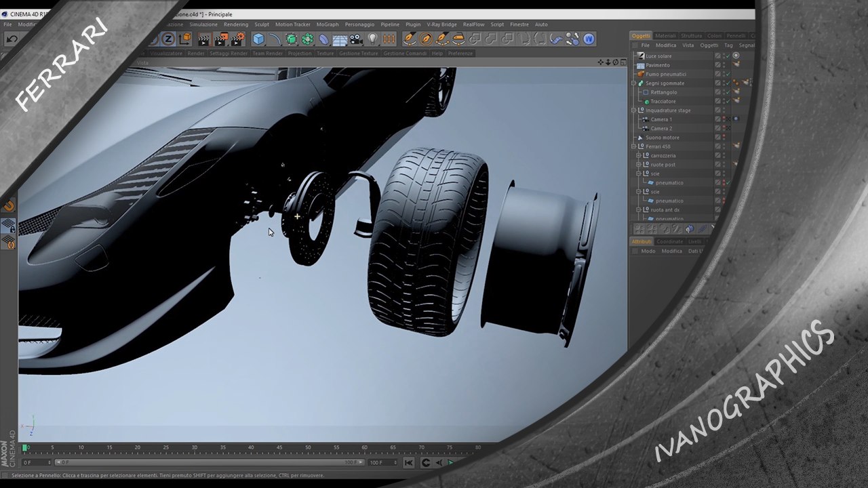Image resolution: width=868 pixels, height=488 pixels.
Task: Toggle layer box for Fumo pneumatici
Action: tap(717, 74)
